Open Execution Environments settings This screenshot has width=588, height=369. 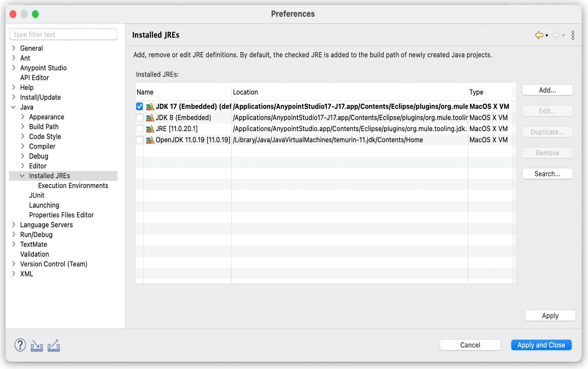point(73,186)
